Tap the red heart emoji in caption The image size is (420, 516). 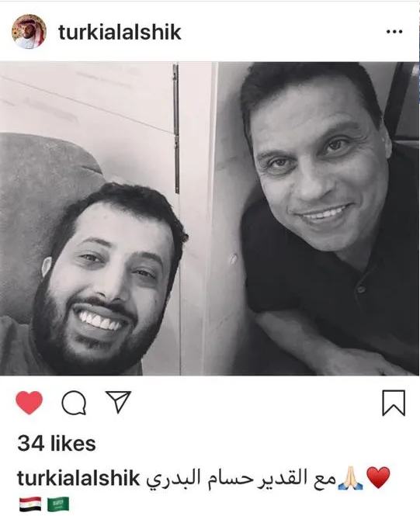coord(378,477)
